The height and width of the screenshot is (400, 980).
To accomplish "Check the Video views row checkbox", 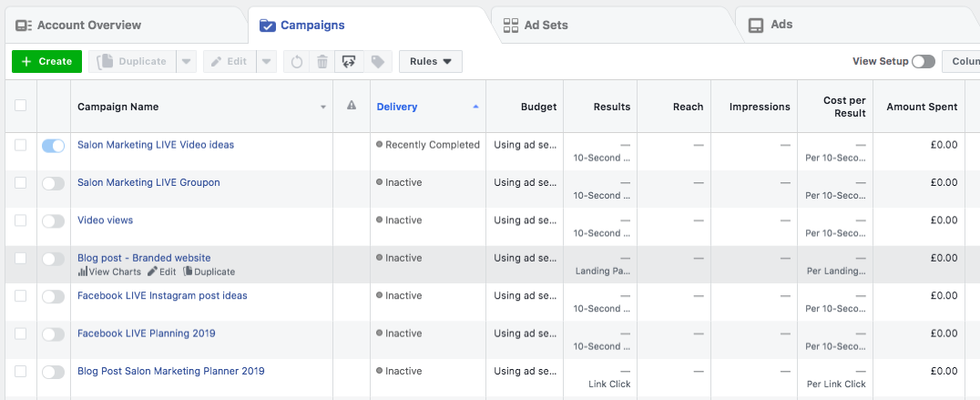I will (x=21, y=220).
